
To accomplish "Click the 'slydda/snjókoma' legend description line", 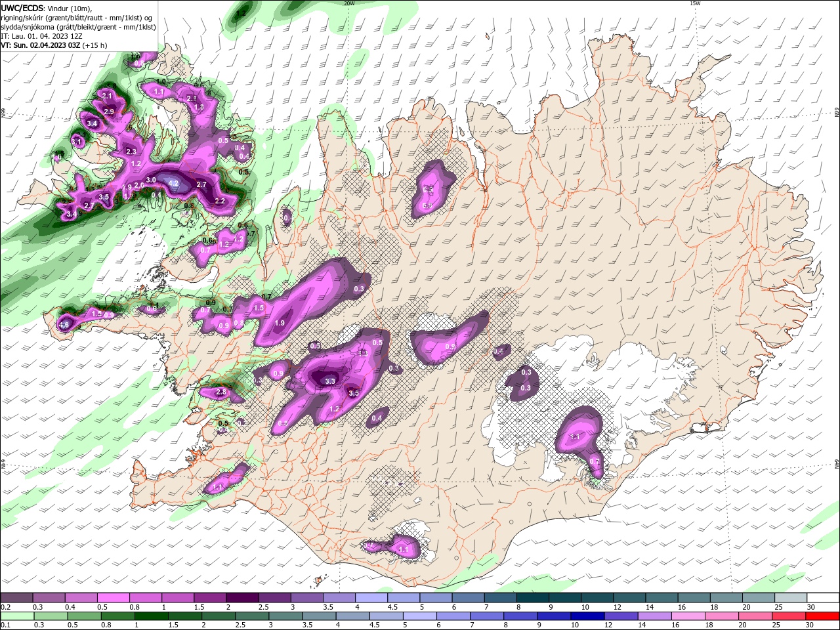I will click(x=78, y=27).
